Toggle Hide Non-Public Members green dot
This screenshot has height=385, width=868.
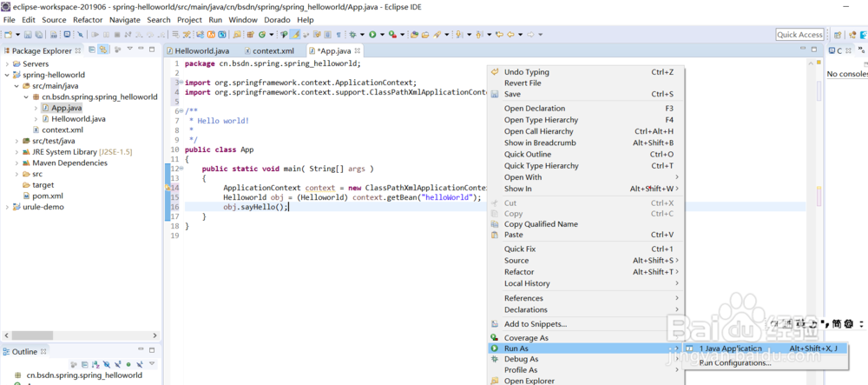pyautogui.click(x=128, y=364)
